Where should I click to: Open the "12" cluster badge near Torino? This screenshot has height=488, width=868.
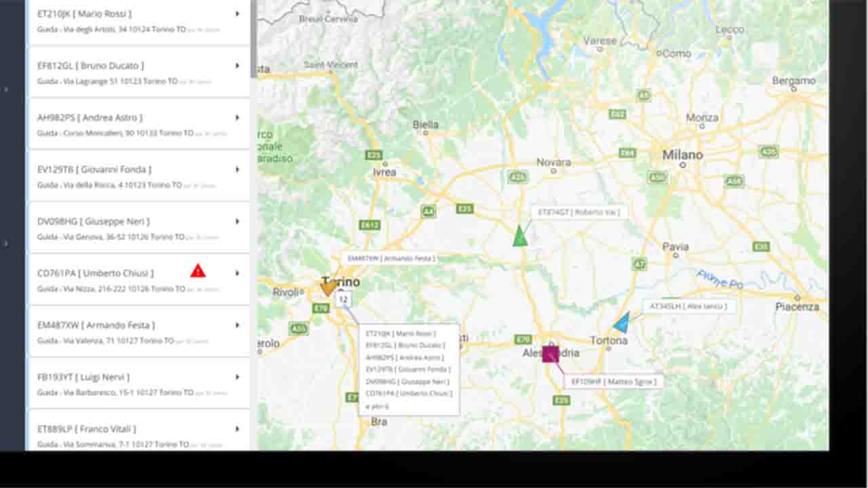[343, 299]
